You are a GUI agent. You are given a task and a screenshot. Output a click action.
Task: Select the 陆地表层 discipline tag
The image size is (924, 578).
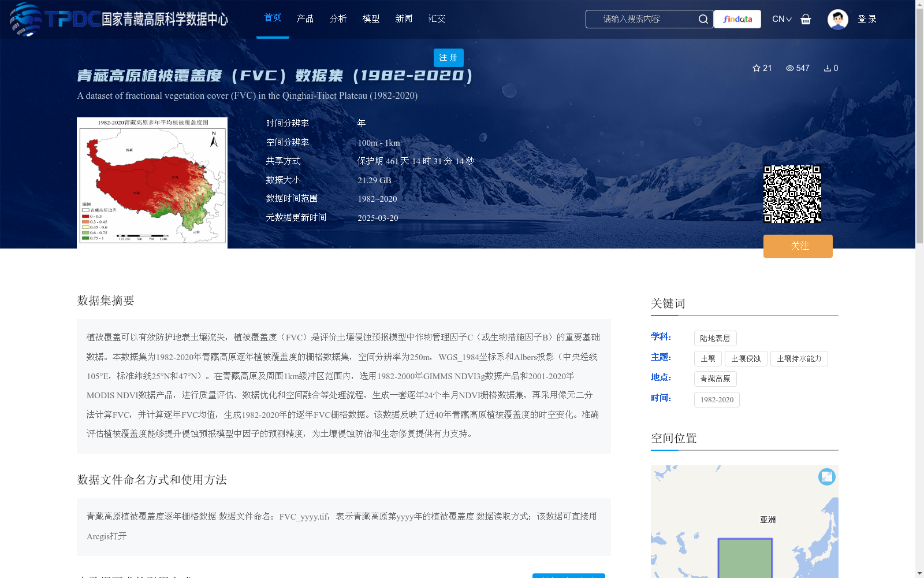point(715,338)
